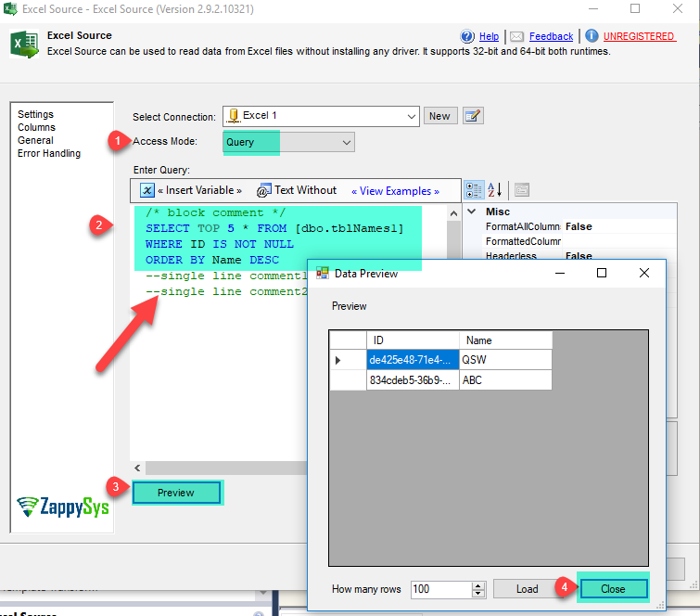The image size is (700, 616).
Task: Click the Insert Variable icon button
Action: coord(147,190)
